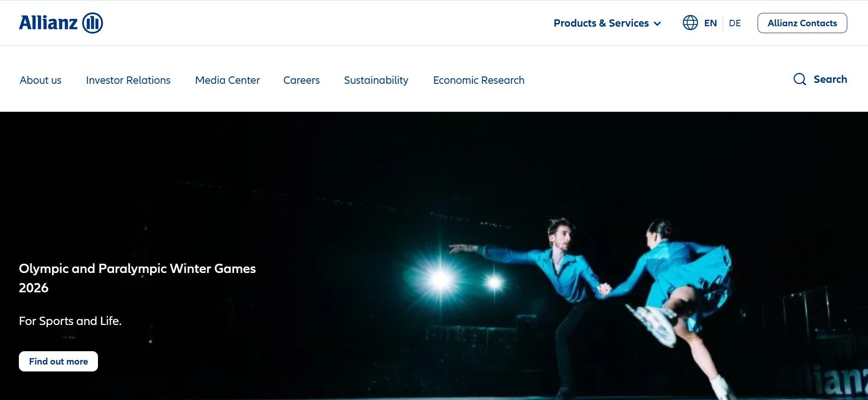Click the Olympic and Paralympic Winter Games headline
The image size is (868, 400).
[137, 278]
